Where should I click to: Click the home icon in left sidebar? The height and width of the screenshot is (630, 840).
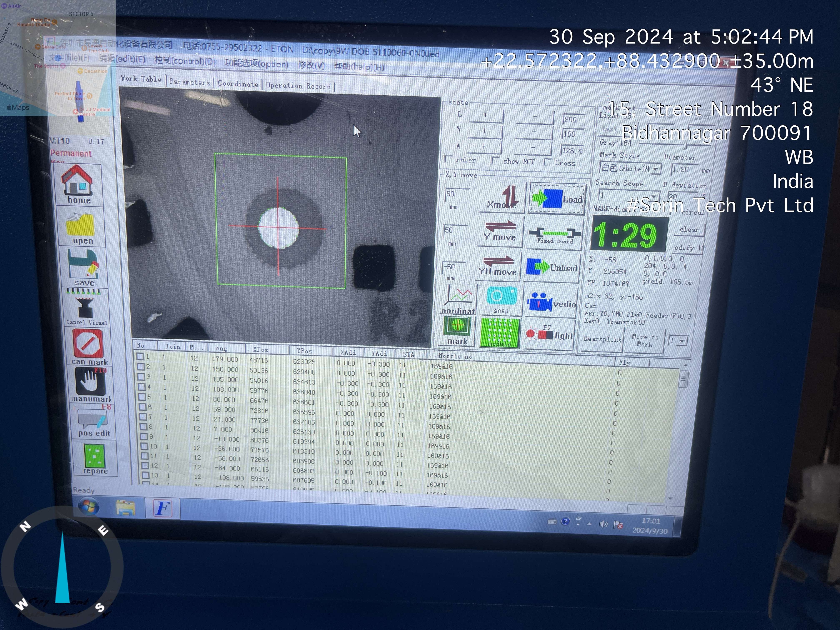pos(77,185)
